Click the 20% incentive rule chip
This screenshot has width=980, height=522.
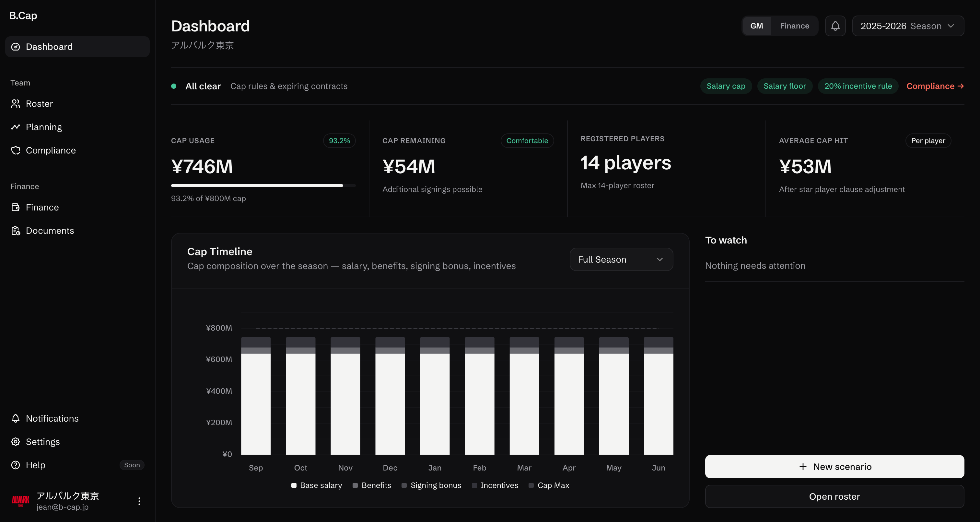click(858, 86)
